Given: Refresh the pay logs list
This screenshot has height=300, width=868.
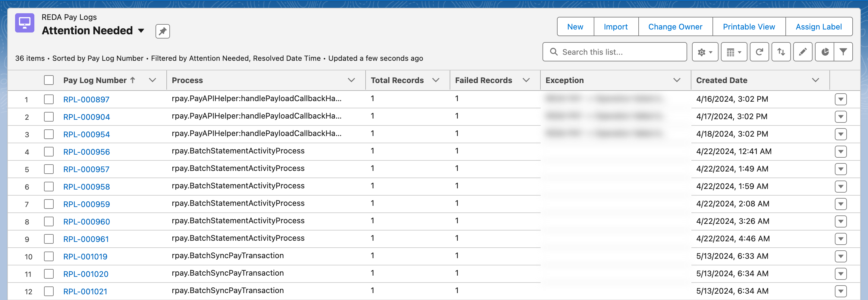Looking at the screenshot, I should tap(759, 52).
